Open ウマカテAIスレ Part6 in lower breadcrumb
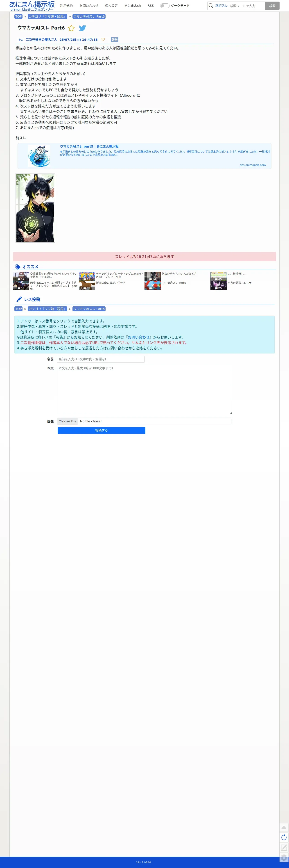Viewport: 289px width, 868px height. (89, 309)
